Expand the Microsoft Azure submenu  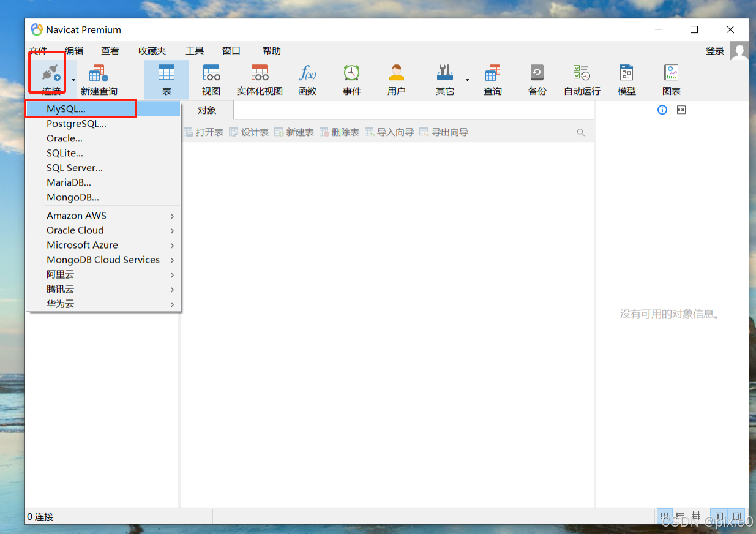pyautogui.click(x=103, y=245)
